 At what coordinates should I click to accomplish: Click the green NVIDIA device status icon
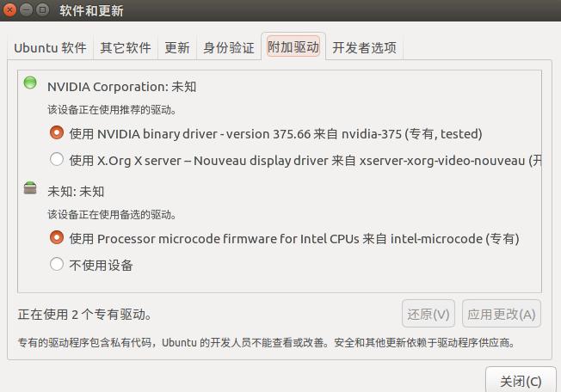point(30,83)
